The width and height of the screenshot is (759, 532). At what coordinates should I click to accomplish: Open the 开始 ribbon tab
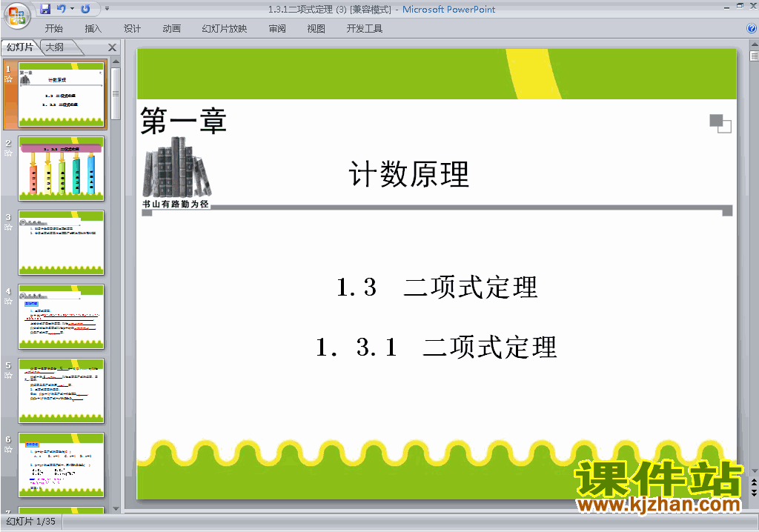(53, 29)
